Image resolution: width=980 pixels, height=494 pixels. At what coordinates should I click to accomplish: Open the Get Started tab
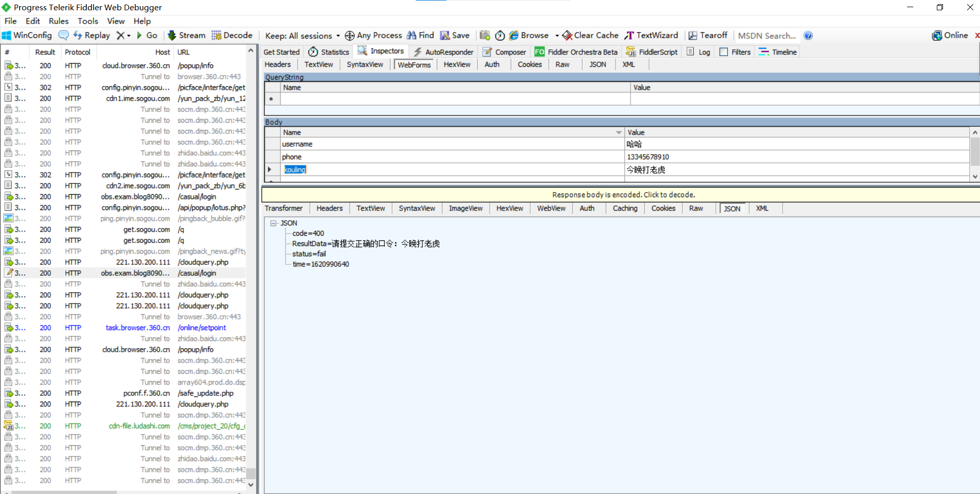click(281, 52)
